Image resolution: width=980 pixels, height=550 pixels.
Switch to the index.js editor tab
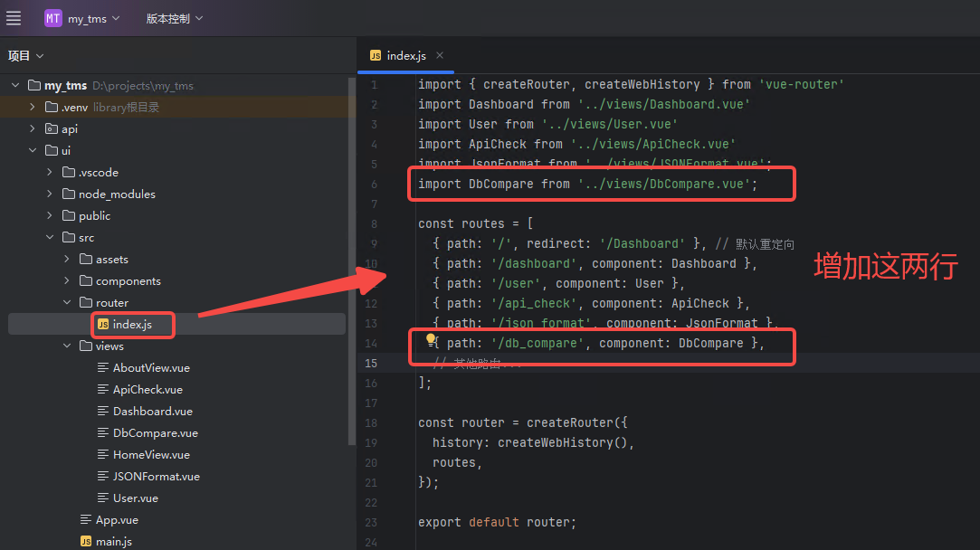click(x=406, y=55)
